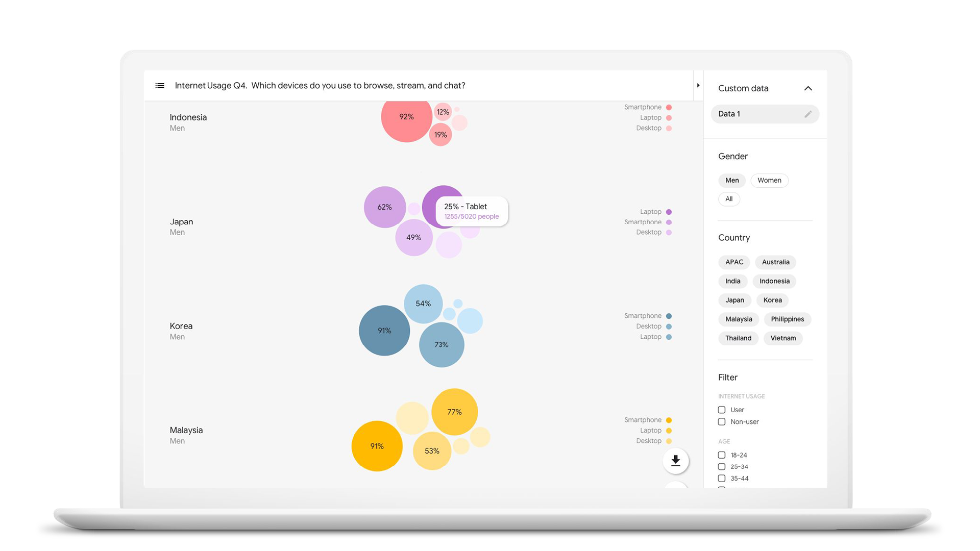Select the Women gender chip

pos(769,181)
